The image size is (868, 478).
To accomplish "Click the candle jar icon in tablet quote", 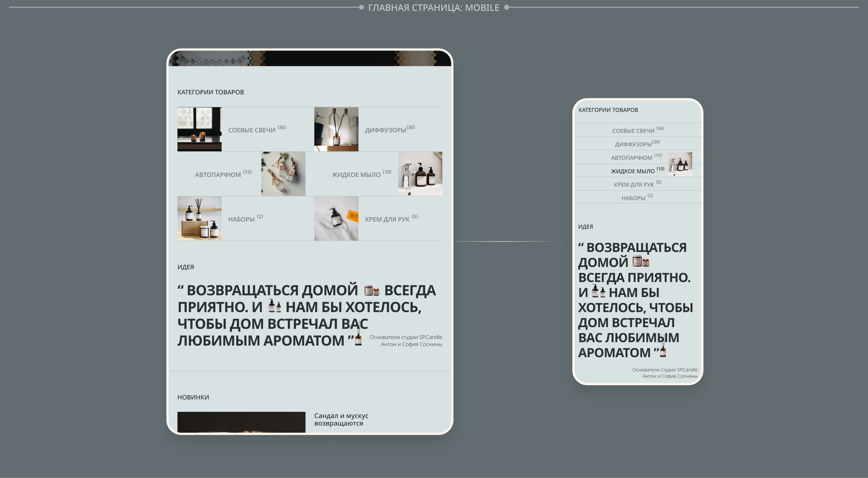I will [x=371, y=290].
